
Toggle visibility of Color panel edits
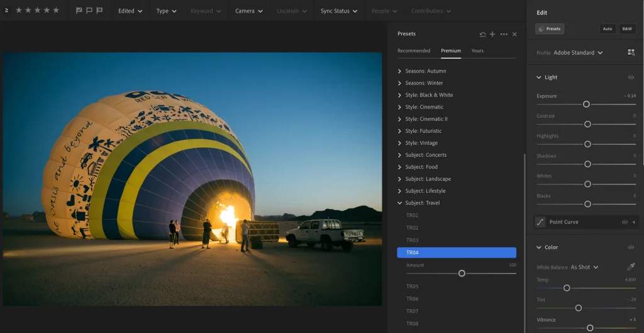coord(631,247)
